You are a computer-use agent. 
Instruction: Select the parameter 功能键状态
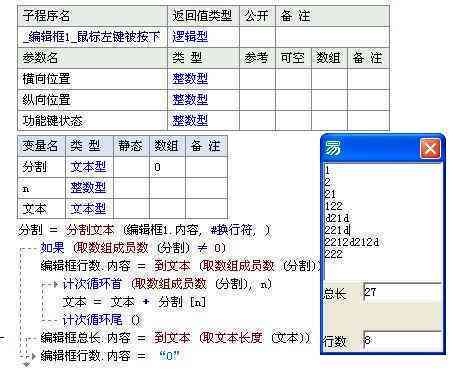pos(92,121)
